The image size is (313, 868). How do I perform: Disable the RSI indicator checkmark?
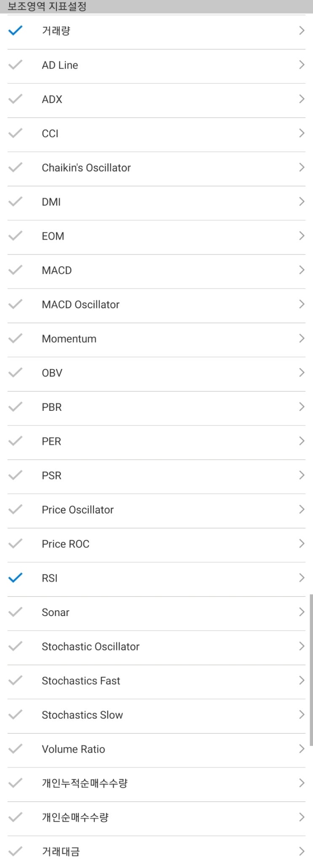15,578
